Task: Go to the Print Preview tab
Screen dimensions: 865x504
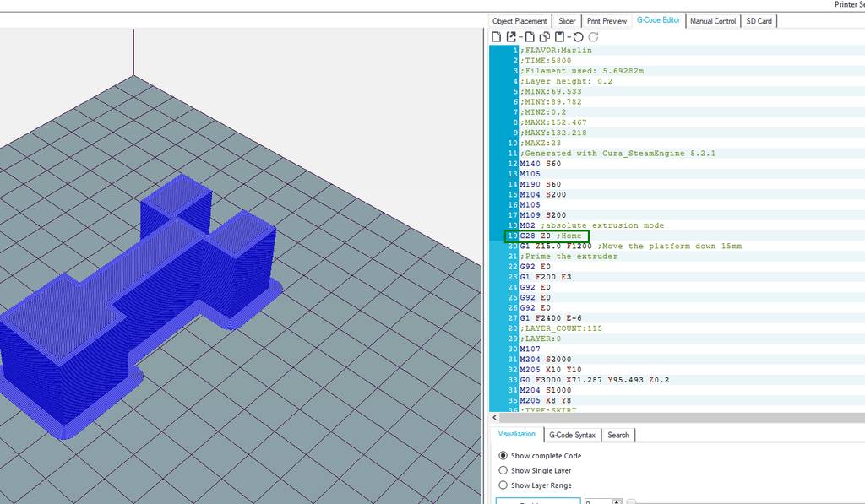Action: coord(607,21)
